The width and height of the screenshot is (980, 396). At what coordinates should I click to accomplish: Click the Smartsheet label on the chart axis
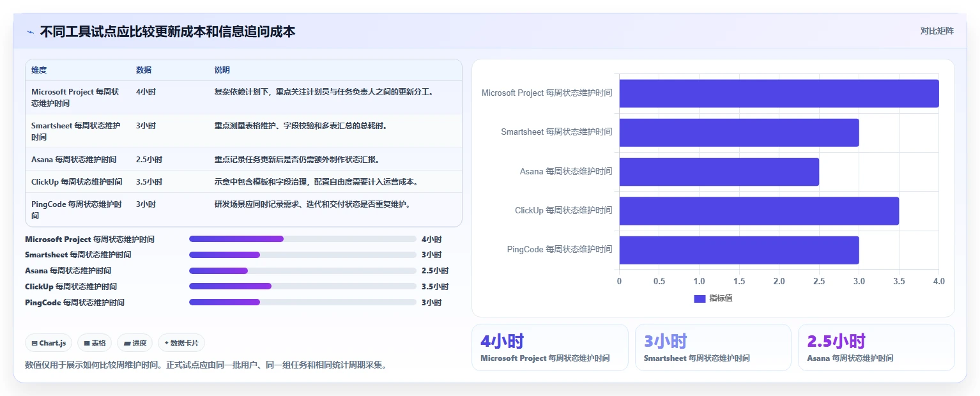pyautogui.click(x=556, y=132)
